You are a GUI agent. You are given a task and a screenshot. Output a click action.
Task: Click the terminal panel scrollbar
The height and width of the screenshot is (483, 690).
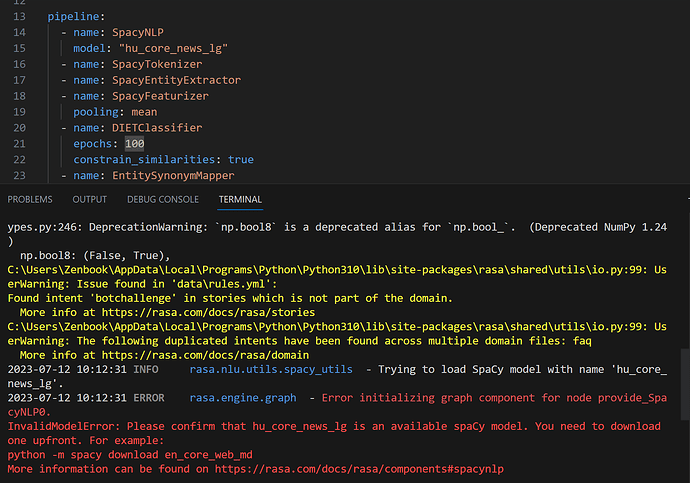click(x=685, y=384)
